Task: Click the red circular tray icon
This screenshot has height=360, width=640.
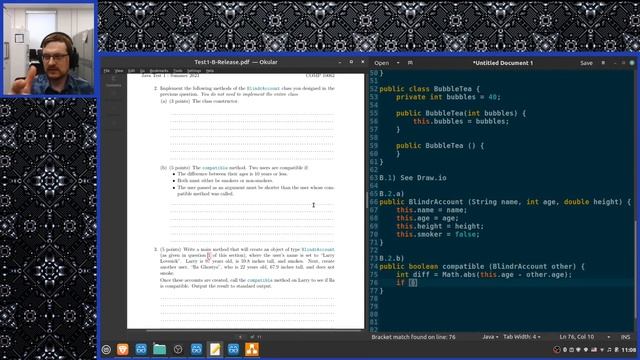Action: click(x=556, y=350)
